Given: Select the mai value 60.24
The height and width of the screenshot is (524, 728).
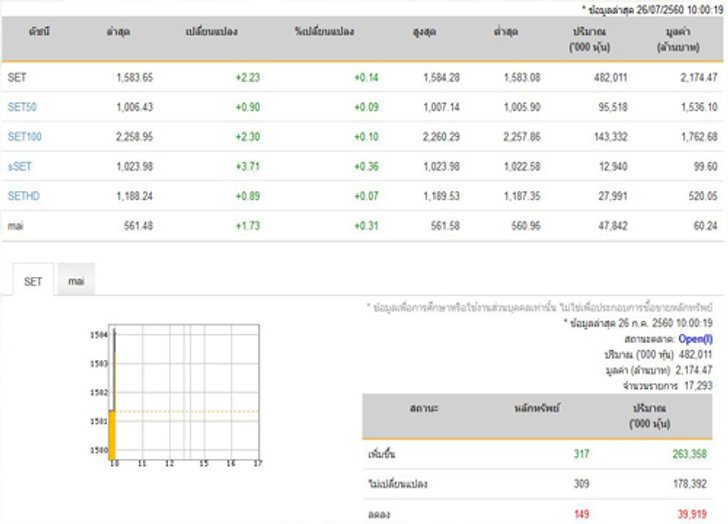Looking at the screenshot, I should [706, 226].
